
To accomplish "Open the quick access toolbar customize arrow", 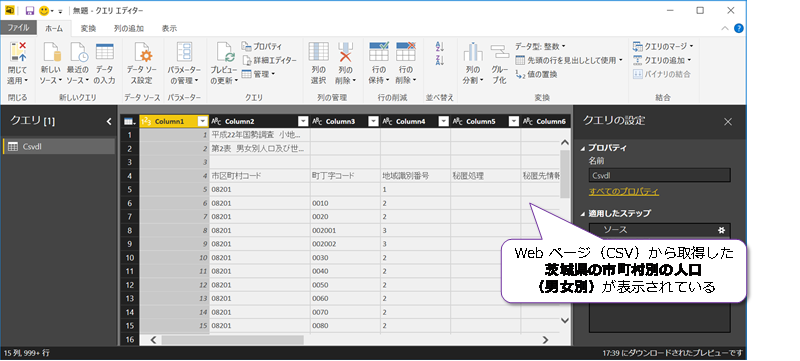I will pos(60,11).
